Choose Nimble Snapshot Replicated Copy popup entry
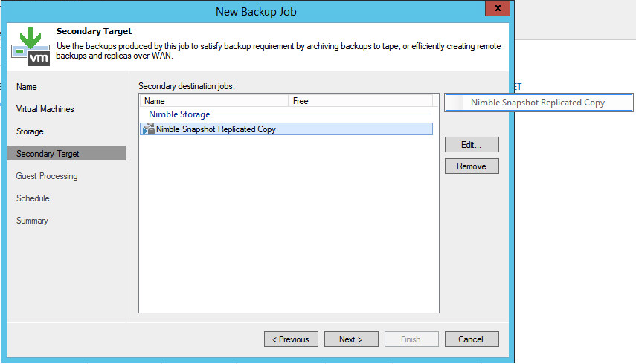This screenshot has height=364, width=636. (x=539, y=103)
